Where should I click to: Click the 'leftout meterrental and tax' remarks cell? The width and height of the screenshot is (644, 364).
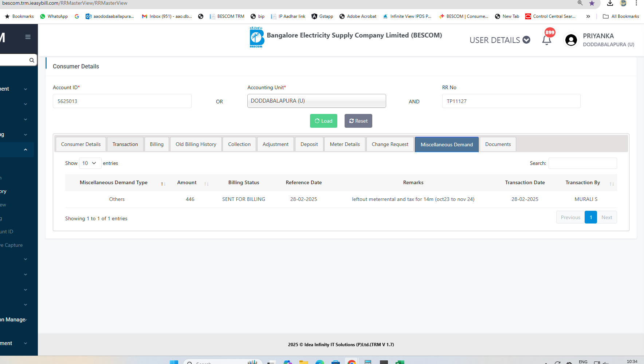[x=413, y=199]
